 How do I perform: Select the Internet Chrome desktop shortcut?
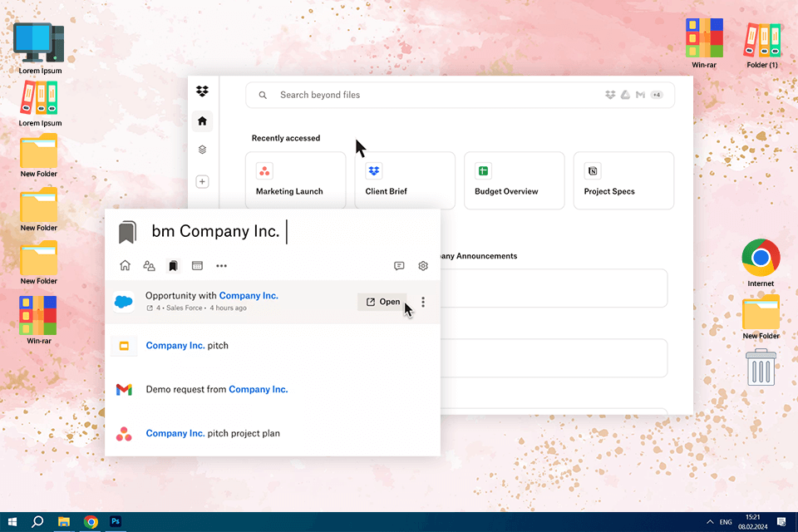click(x=761, y=263)
